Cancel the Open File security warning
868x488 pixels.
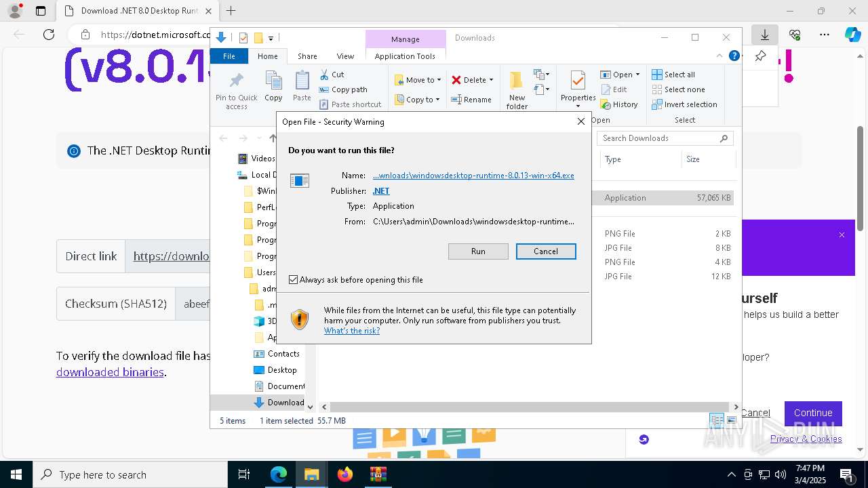click(x=546, y=251)
